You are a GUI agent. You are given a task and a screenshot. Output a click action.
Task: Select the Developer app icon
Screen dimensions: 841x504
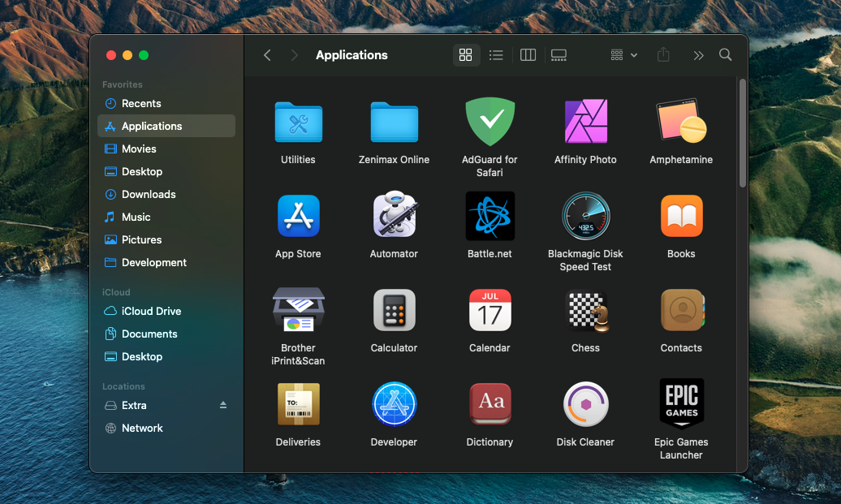pos(395,403)
